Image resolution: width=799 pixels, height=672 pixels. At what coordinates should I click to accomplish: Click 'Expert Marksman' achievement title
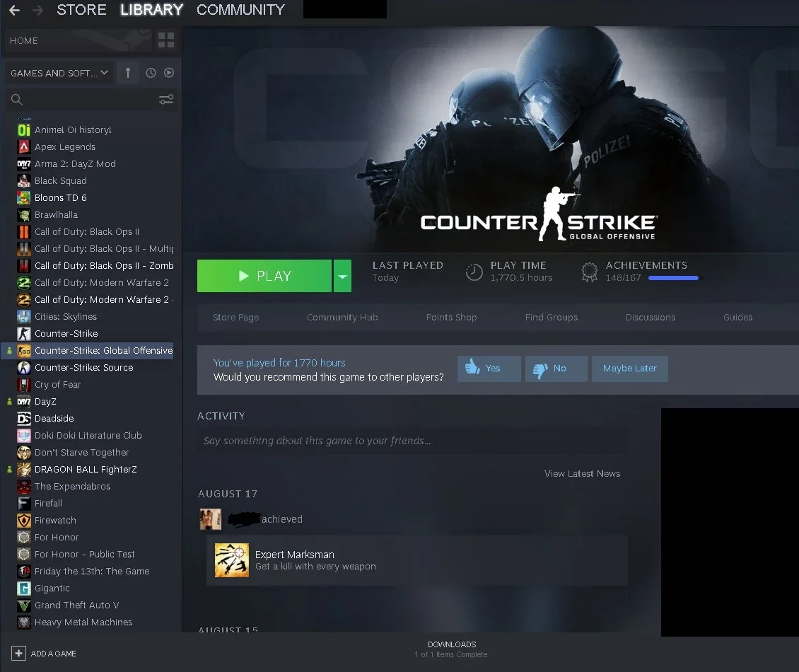coord(295,555)
